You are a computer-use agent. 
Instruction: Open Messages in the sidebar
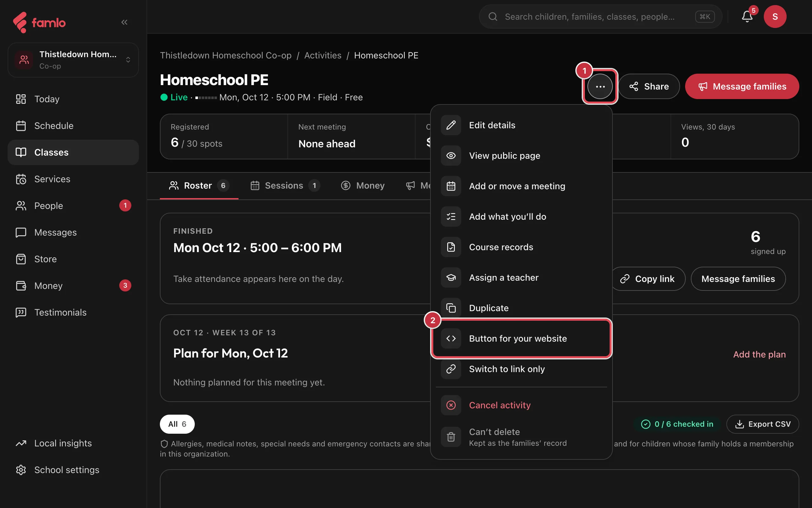73,232
